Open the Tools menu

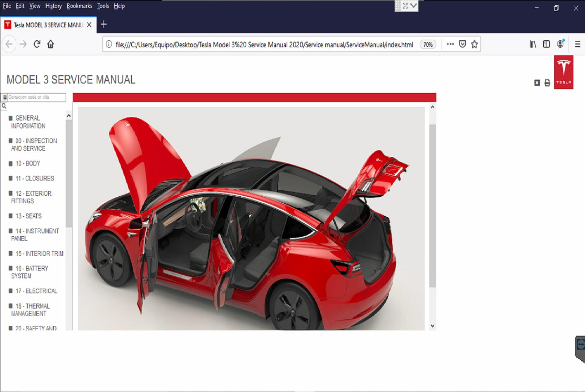click(103, 6)
